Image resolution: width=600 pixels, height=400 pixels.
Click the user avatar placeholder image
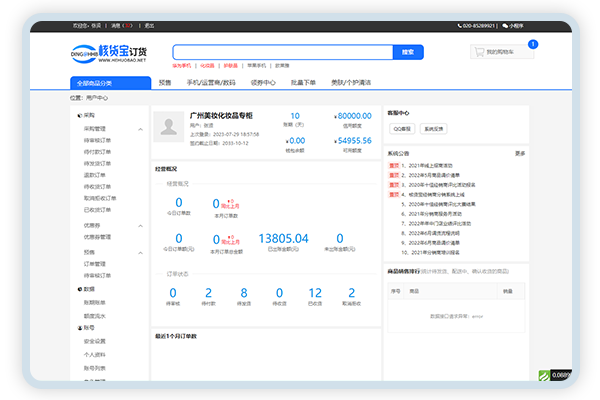pyautogui.click(x=167, y=127)
